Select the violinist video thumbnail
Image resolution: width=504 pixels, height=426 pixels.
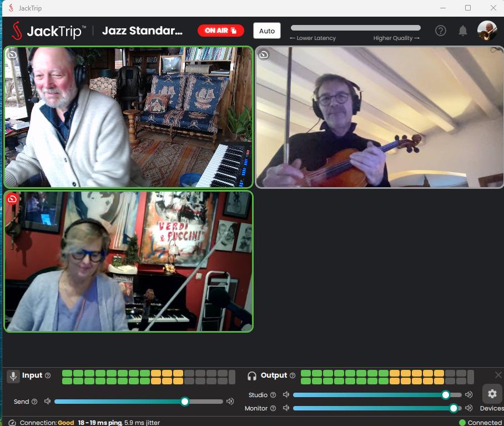coord(379,117)
